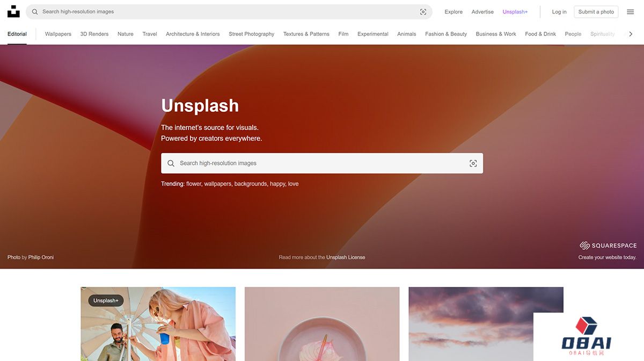Click the magnifier icon in hero search box

pos(171,163)
